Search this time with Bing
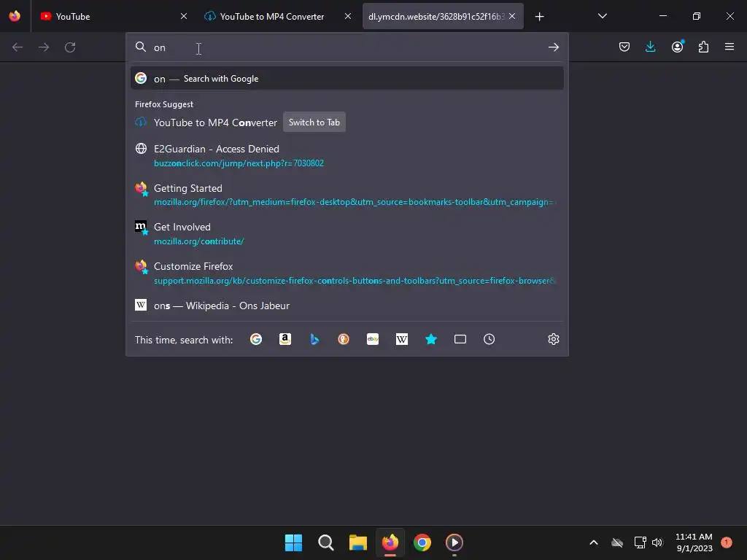The image size is (747, 560). point(314,339)
